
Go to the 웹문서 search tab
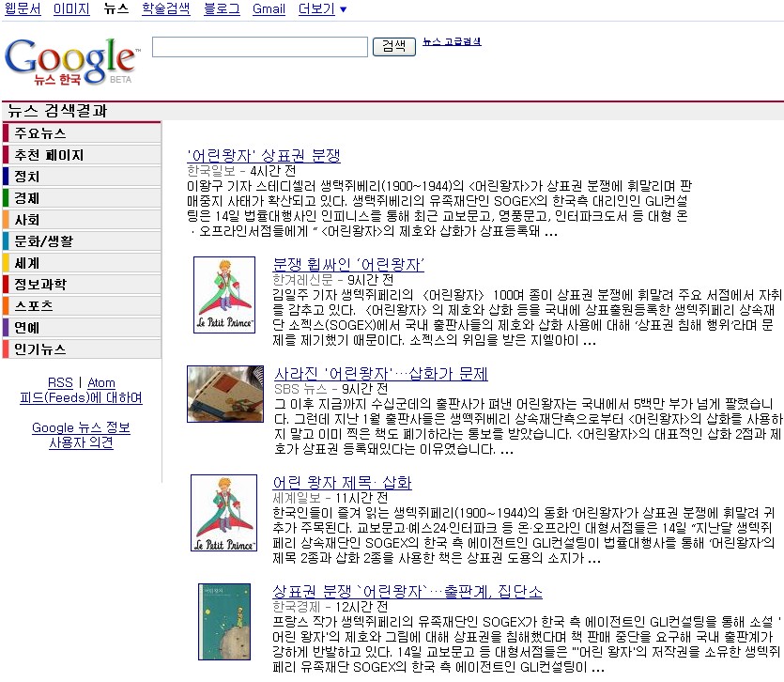pos(23,9)
